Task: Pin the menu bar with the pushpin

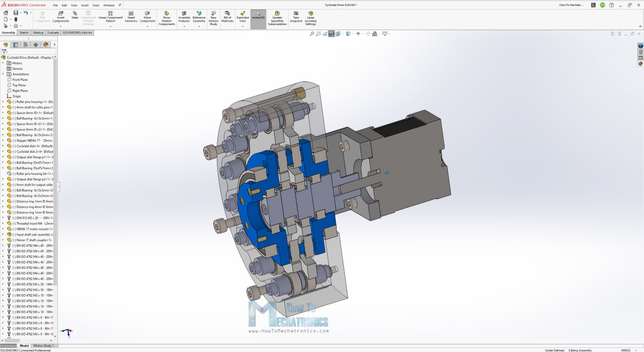Action: [120, 5]
